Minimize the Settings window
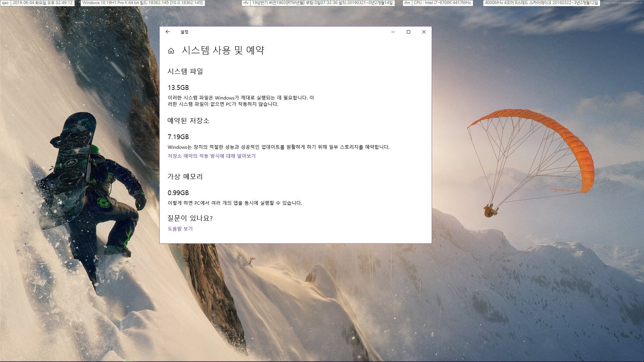Image resolution: width=644 pixels, height=362 pixels. tap(393, 32)
